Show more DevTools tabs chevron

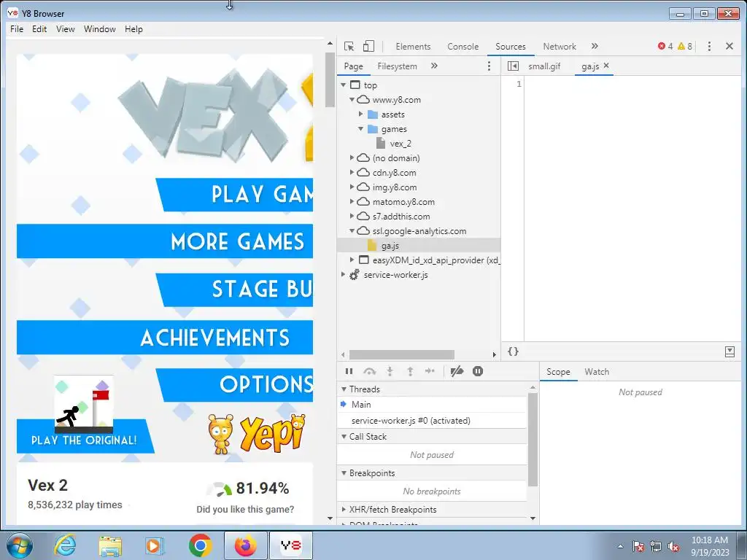(595, 46)
